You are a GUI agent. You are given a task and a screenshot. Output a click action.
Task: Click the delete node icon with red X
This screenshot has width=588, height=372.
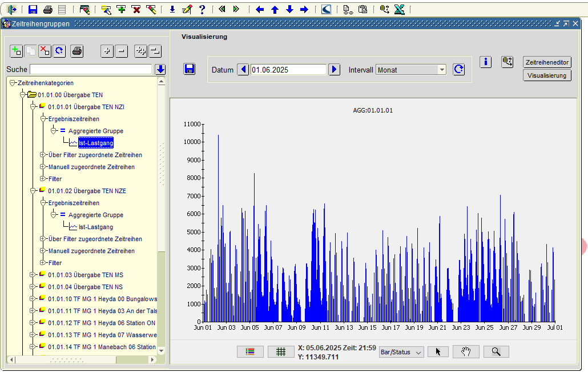[45, 51]
